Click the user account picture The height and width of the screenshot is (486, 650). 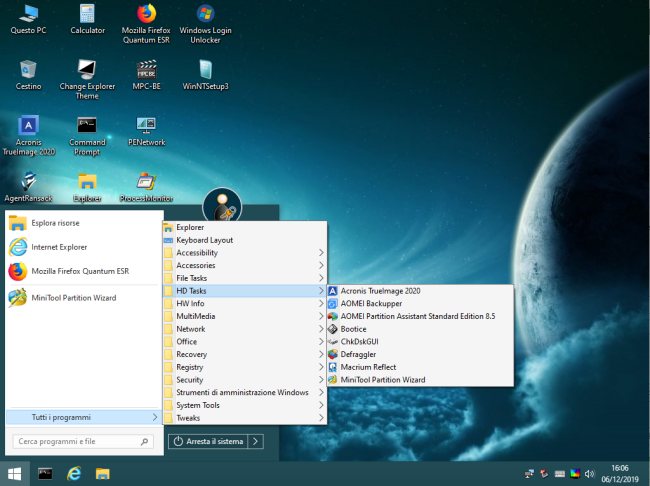click(x=222, y=205)
